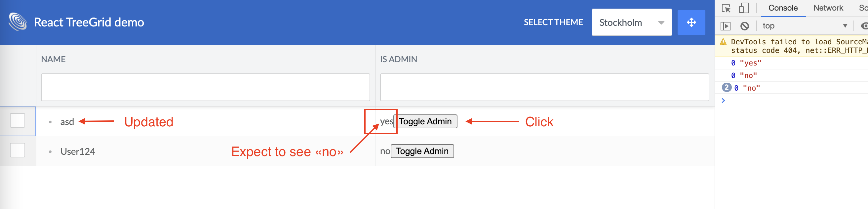Viewport: 868px width, 209px height.
Task: Click the warning triangle icon in console
Action: [723, 42]
